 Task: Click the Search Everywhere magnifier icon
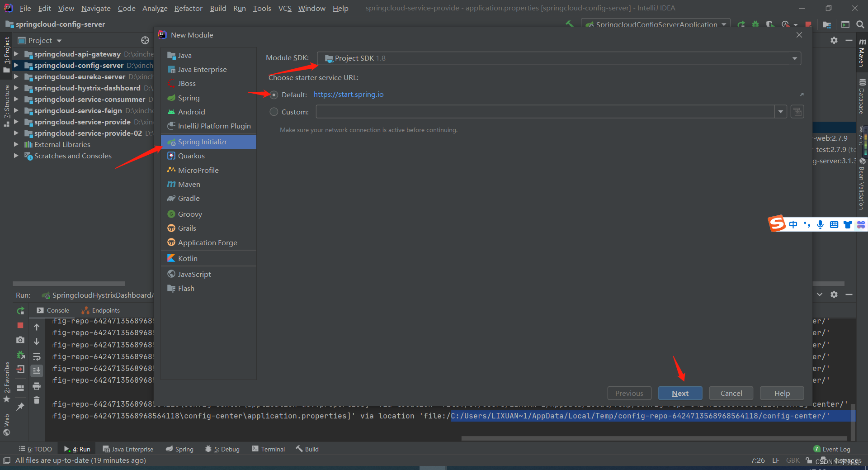tap(860, 24)
